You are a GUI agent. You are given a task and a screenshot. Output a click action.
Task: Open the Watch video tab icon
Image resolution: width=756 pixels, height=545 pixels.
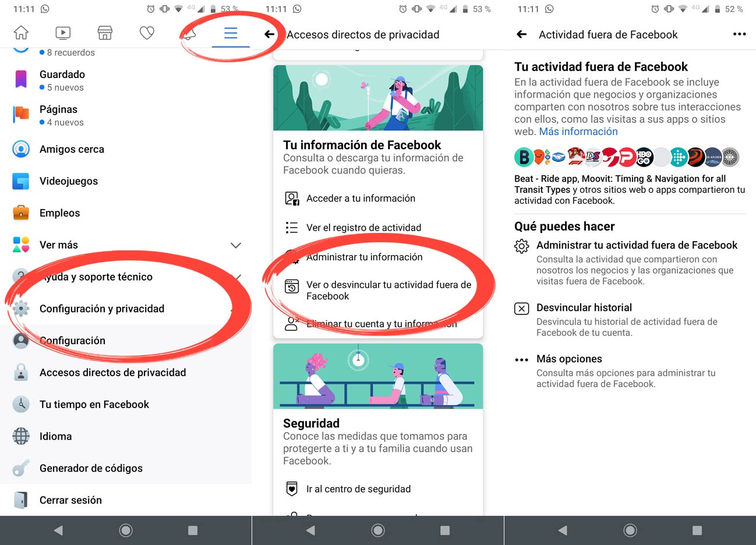(63, 33)
